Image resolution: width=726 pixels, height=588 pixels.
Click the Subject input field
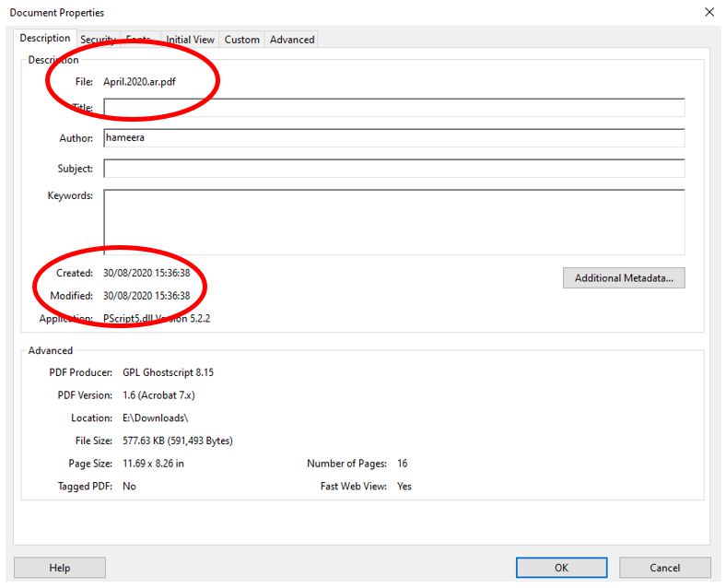click(393, 169)
